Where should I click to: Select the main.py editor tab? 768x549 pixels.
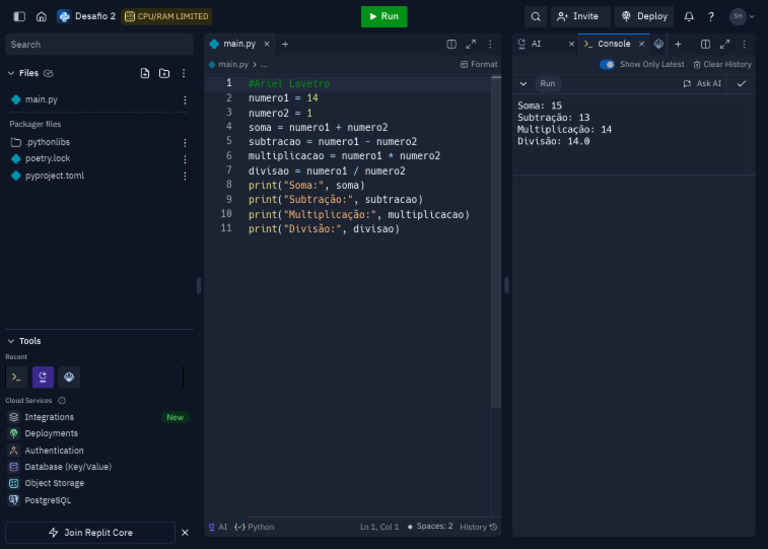240,44
